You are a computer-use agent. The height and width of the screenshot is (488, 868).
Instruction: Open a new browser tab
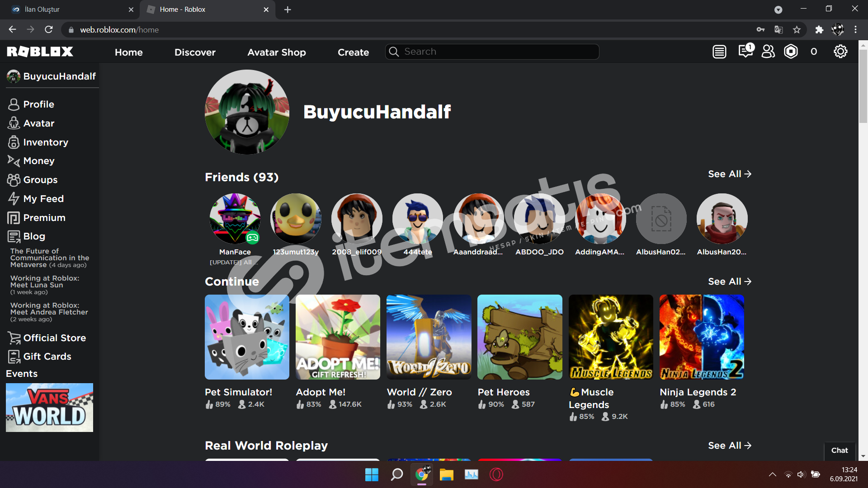point(288,9)
